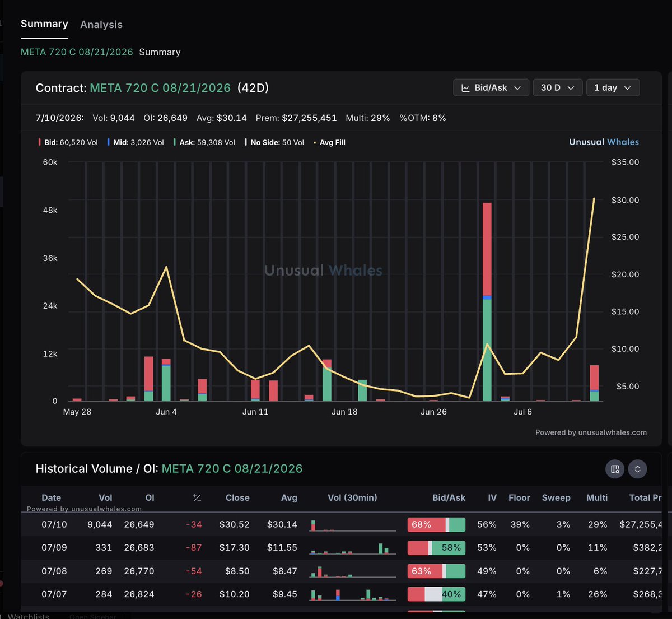Image resolution: width=672 pixels, height=619 pixels.
Task: Sort table by Multi column
Action: (x=597, y=497)
